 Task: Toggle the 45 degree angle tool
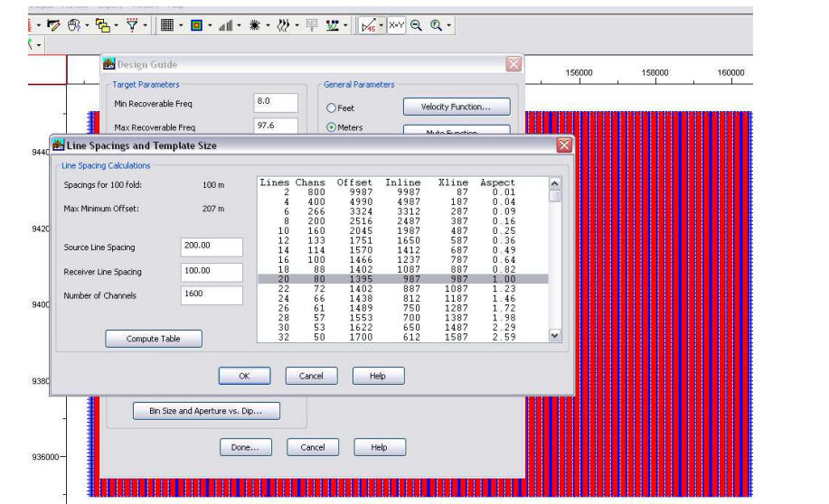(368, 24)
